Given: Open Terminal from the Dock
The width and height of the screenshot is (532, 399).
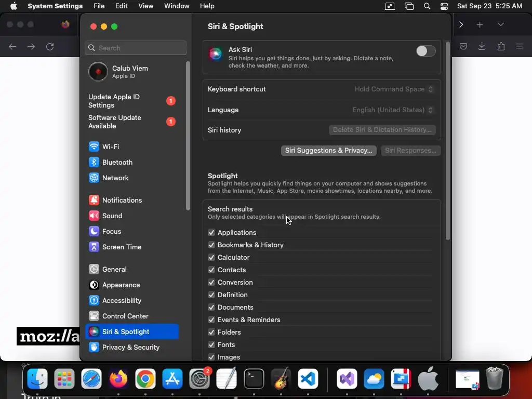Looking at the screenshot, I should click(254, 379).
